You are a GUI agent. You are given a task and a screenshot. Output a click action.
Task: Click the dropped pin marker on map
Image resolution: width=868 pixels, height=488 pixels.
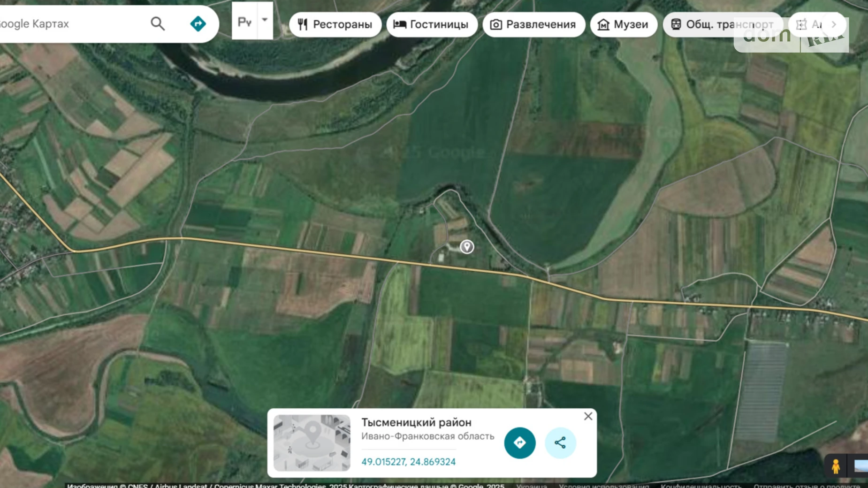[466, 246]
